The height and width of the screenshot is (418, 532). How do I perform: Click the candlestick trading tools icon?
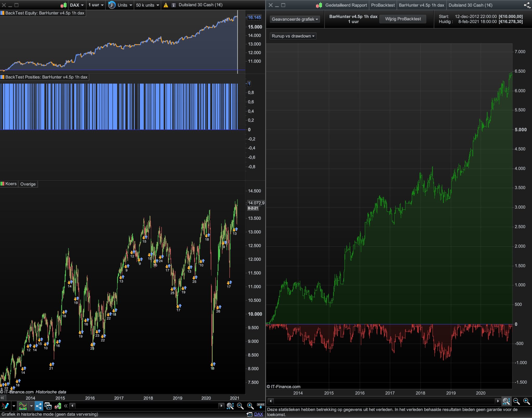pyautogui.click(x=58, y=406)
